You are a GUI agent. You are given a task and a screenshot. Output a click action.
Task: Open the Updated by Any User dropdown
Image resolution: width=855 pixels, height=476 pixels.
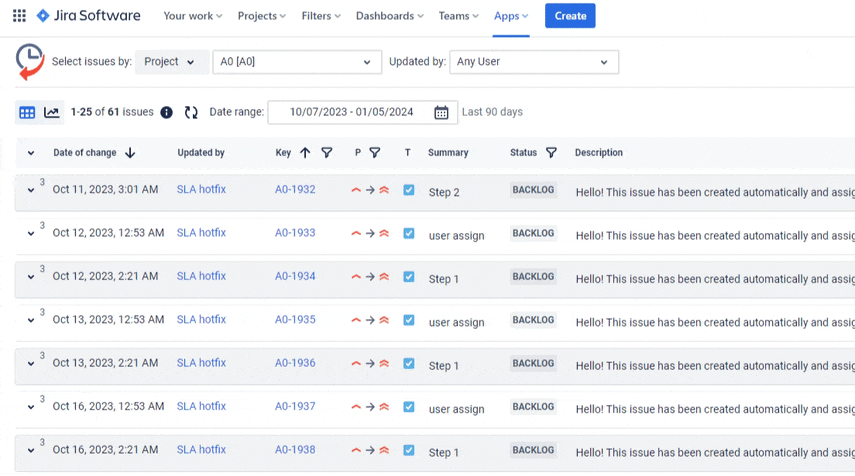pos(533,62)
